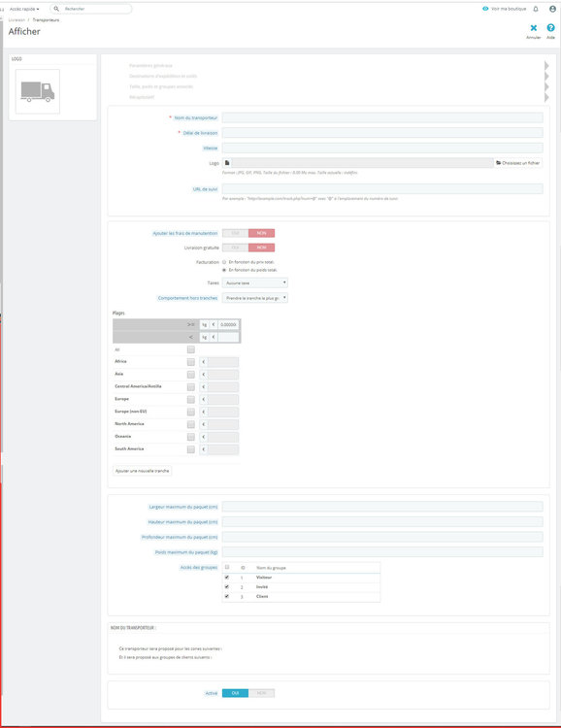561x728 pixels.
Task: Click the Comportement hors tranches label
Action: click(x=187, y=298)
